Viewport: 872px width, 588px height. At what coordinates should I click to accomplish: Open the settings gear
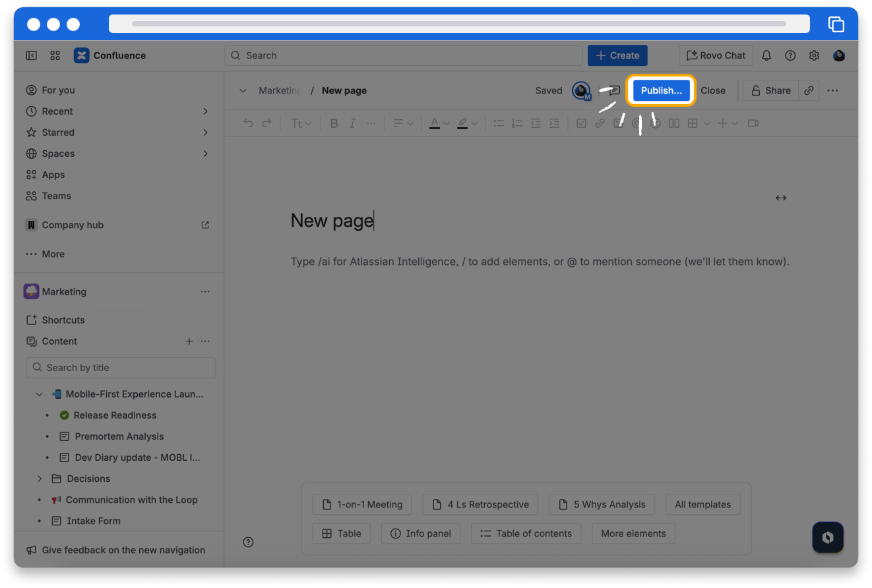[814, 55]
